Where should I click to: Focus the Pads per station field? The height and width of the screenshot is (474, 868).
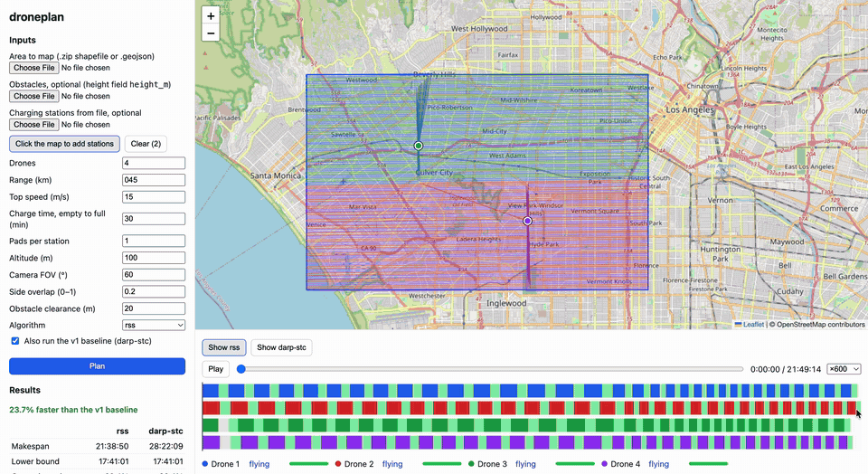154,241
